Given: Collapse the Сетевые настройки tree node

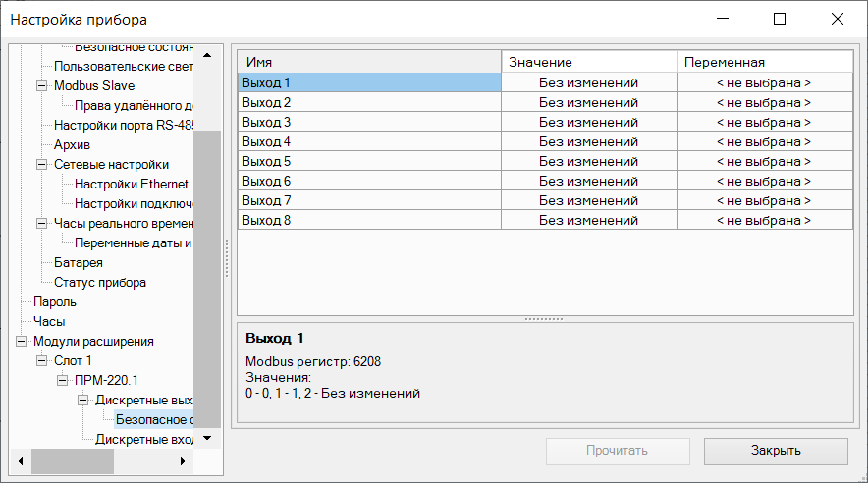Looking at the screenshot, I should tap(41, 164).
